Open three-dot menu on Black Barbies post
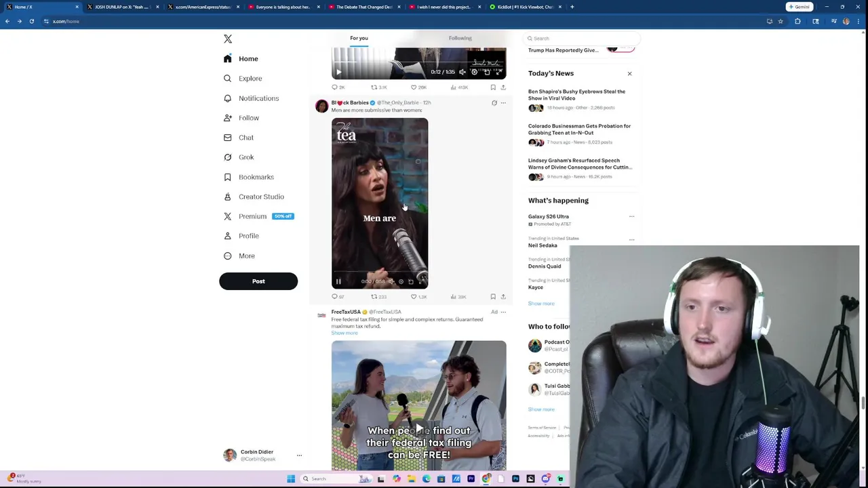This screenshot has width=868, height=488. point(503,103)
